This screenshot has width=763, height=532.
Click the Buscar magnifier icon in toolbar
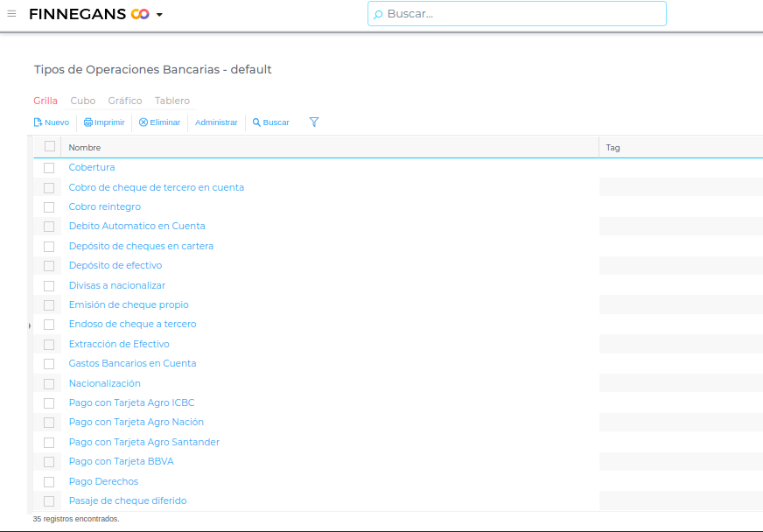coord(256,122)
